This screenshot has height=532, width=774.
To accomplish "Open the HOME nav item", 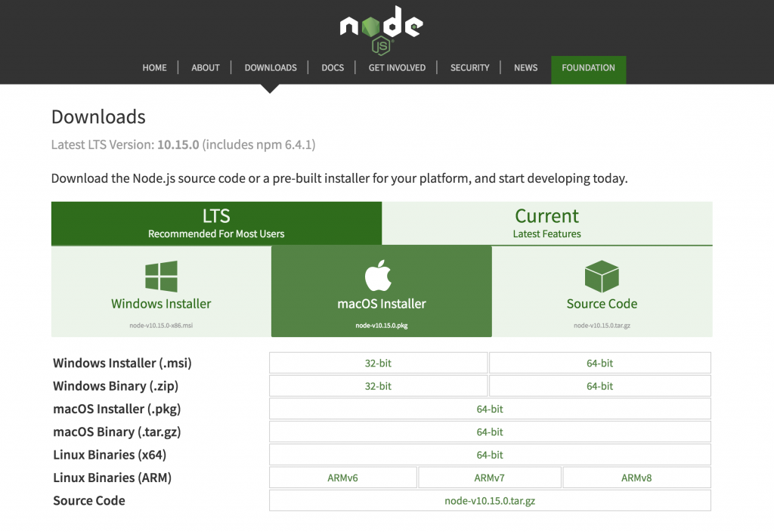I will coord(154,67).
